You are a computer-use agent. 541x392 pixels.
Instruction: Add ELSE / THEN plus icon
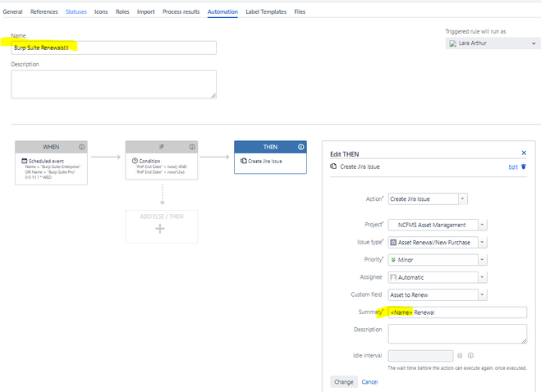click(x=160, y=229)
